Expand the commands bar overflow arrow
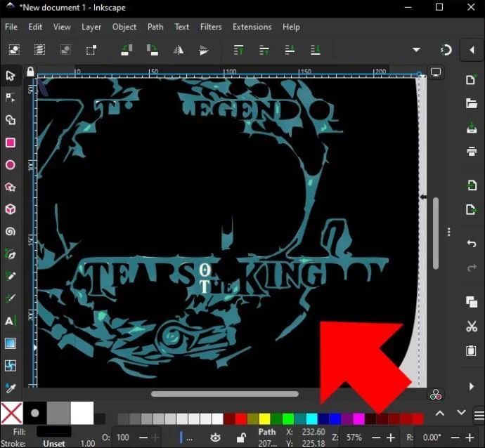The image size is (485, 448). pyautogui.click(x=472, y=386)
